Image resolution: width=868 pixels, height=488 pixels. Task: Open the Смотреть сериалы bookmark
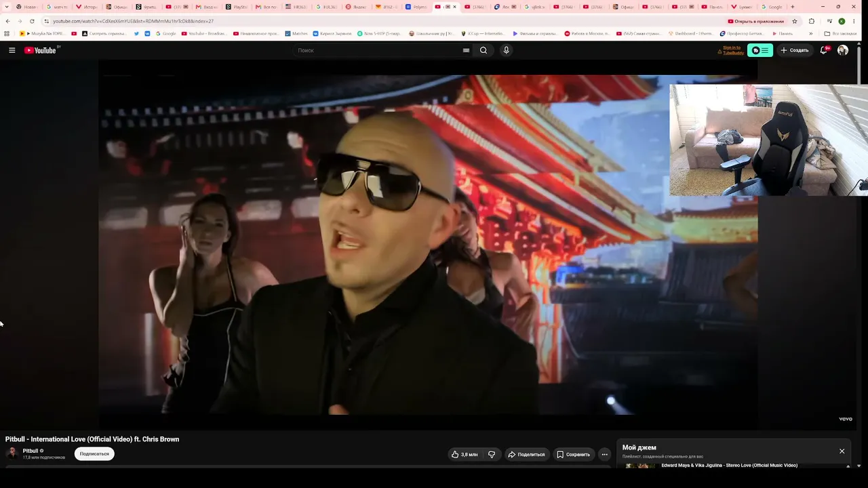[104, 33]
